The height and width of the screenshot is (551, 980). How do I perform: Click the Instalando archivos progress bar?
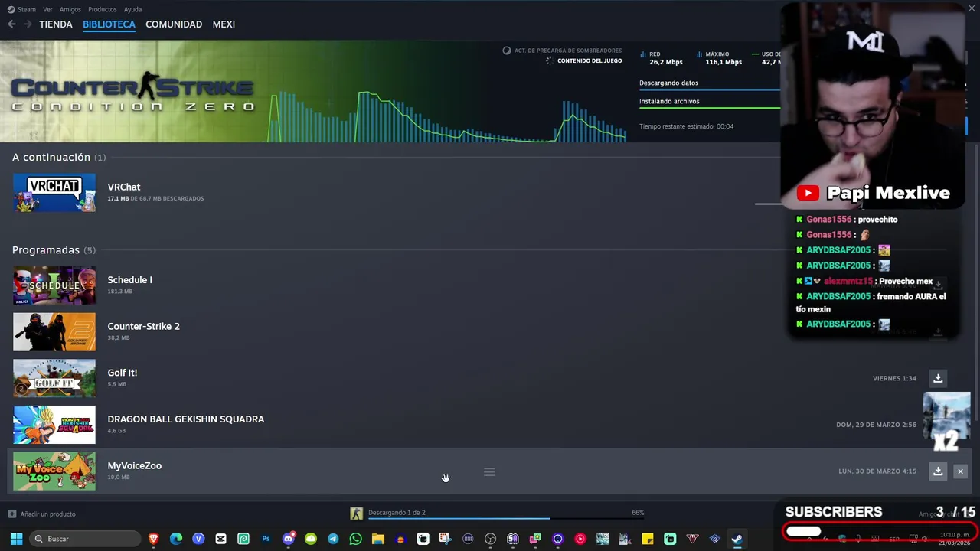point(710,108)
